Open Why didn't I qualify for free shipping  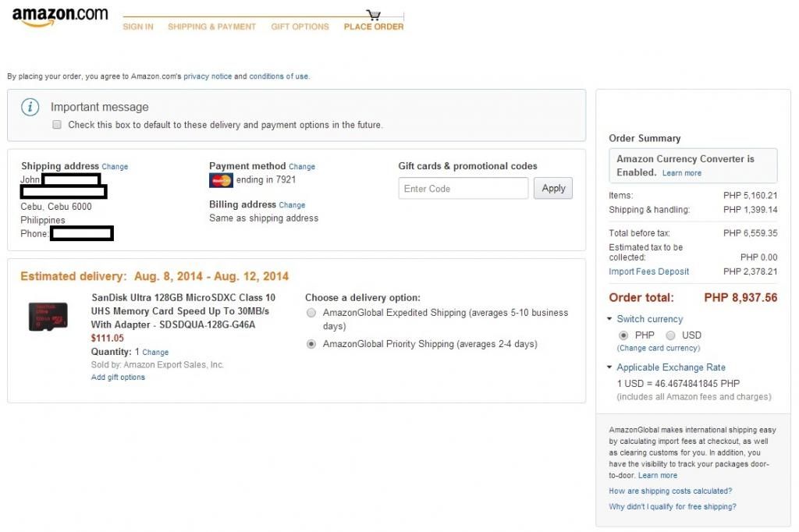click(673, 506)
